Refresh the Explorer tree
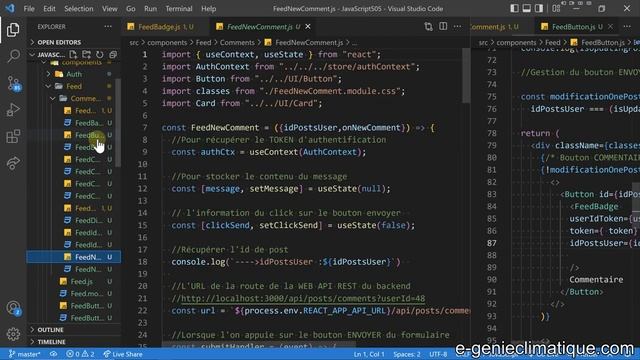Screen dimensions: 640x360 pyautogui.click(x=100, y=54)
